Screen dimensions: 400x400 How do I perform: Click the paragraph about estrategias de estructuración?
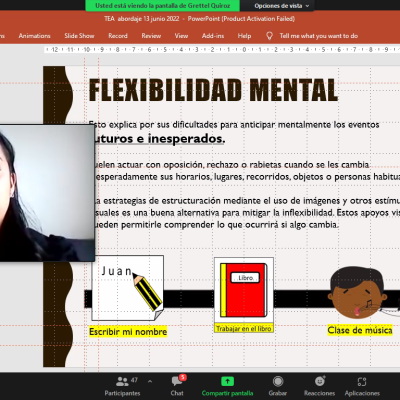(x=247, y=213)
